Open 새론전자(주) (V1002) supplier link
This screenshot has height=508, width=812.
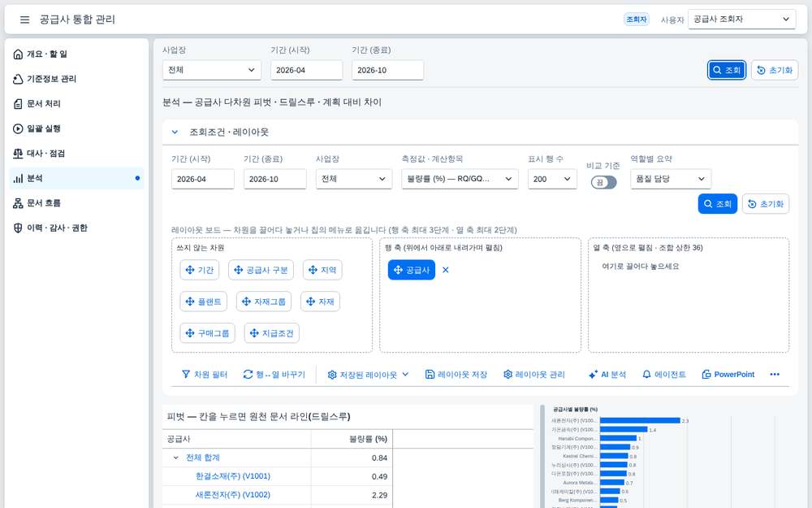click(x=233, y=495)
